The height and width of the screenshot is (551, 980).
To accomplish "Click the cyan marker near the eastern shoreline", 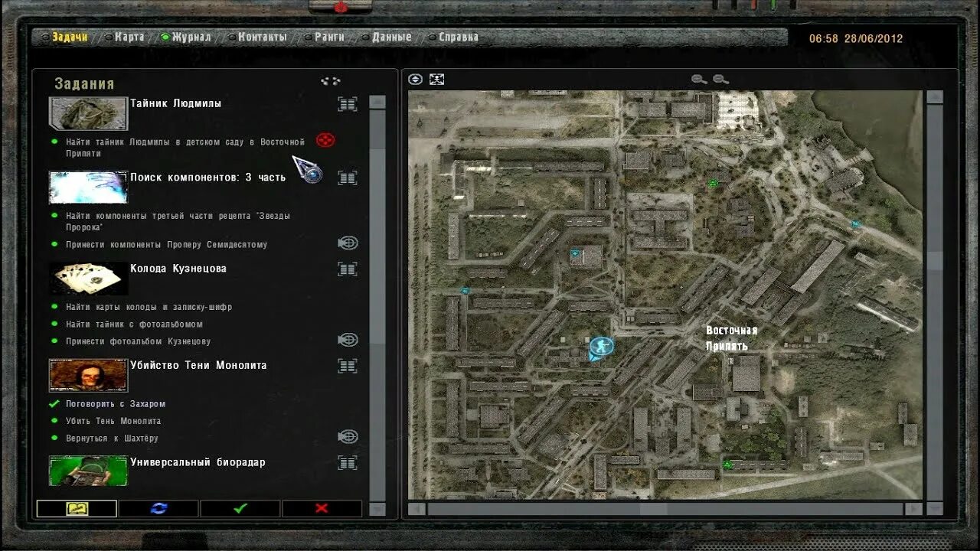I will pos(856,224).
